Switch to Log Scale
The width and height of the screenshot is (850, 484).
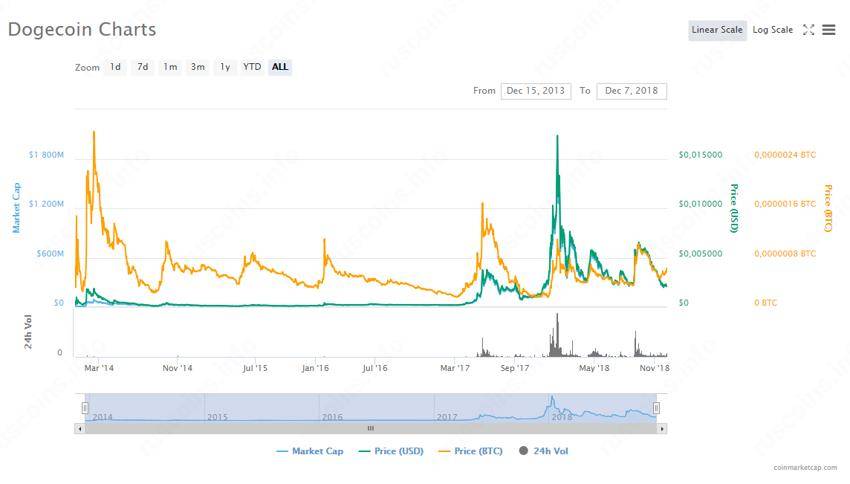(x=772, y=30)
